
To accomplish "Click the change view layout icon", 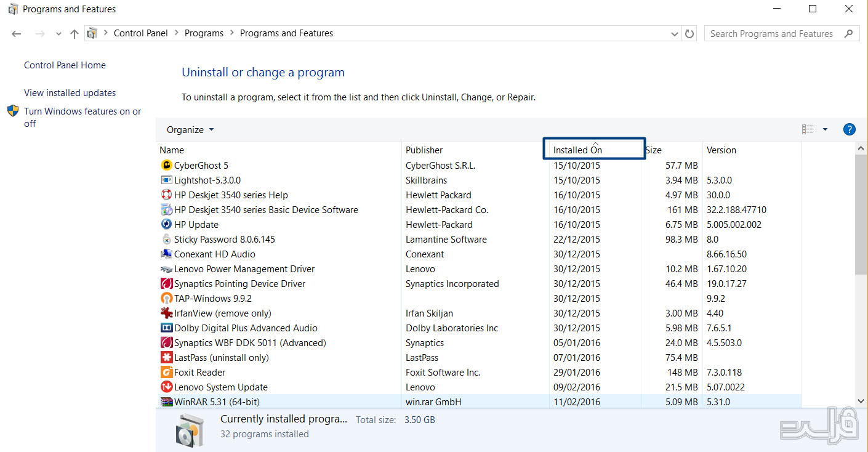I will click(808, 129).
